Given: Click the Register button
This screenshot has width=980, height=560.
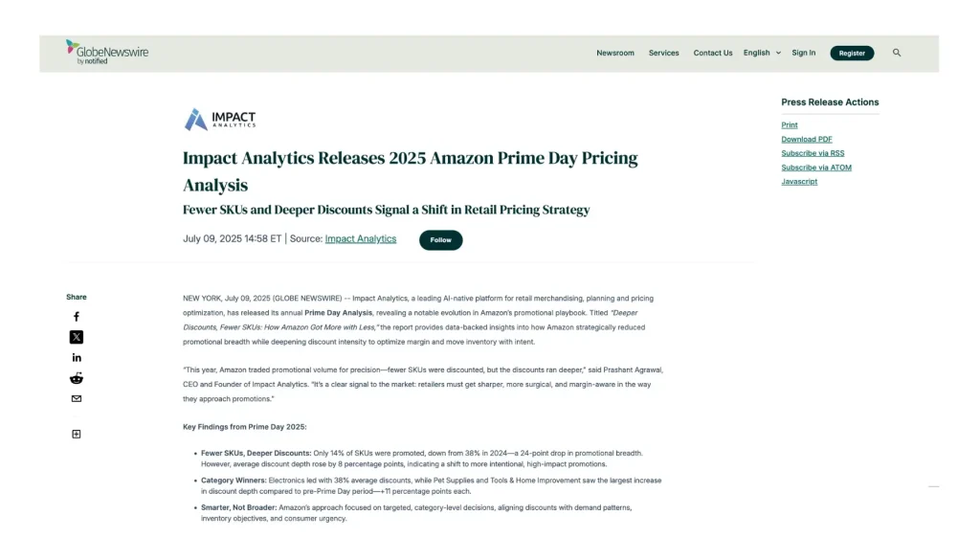Looking at the screenshot, I should click(x=852, y=53).
